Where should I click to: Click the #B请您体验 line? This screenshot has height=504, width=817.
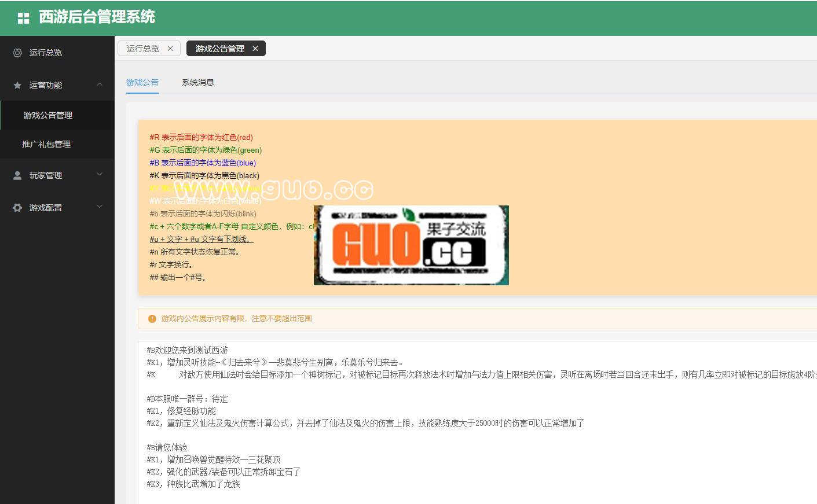[x=167, y=447]
